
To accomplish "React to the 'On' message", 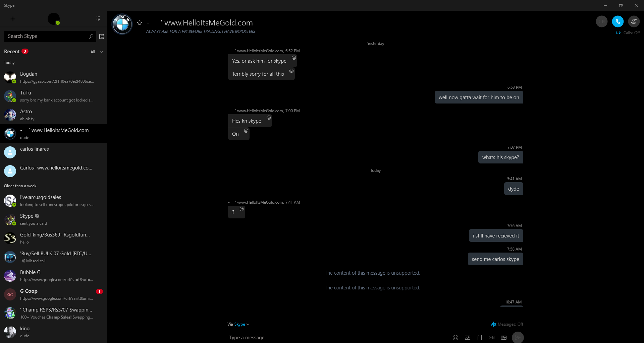I will 246,131.
